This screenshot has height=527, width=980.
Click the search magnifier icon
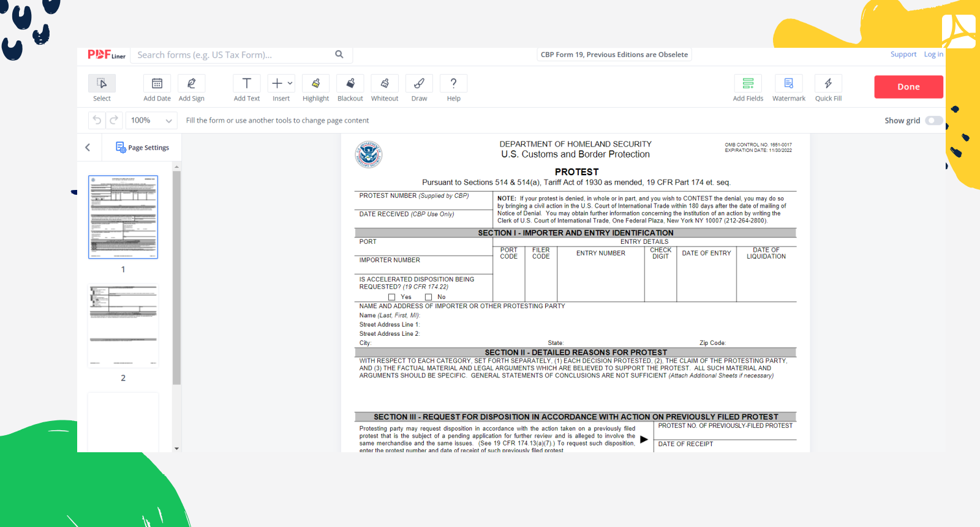coord(339,55)
